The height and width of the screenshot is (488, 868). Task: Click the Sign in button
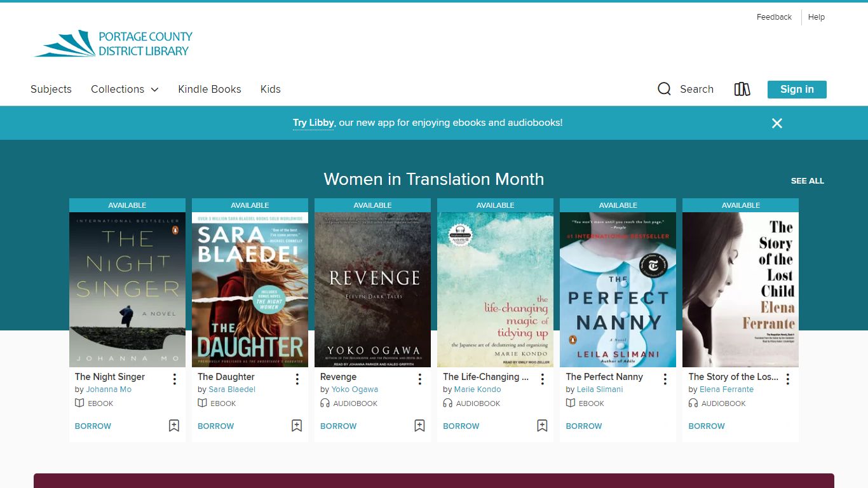coord(797,90)
